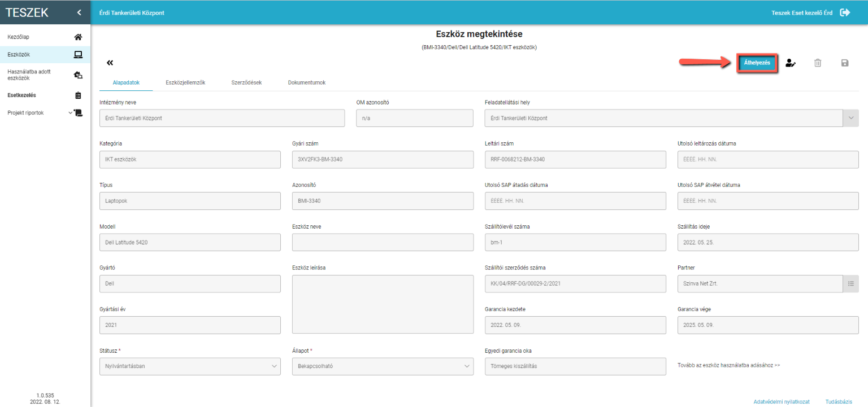Click the Utolsó SAP átvétel dátuma field
The image size is (868, 407).
click(768, 200)
